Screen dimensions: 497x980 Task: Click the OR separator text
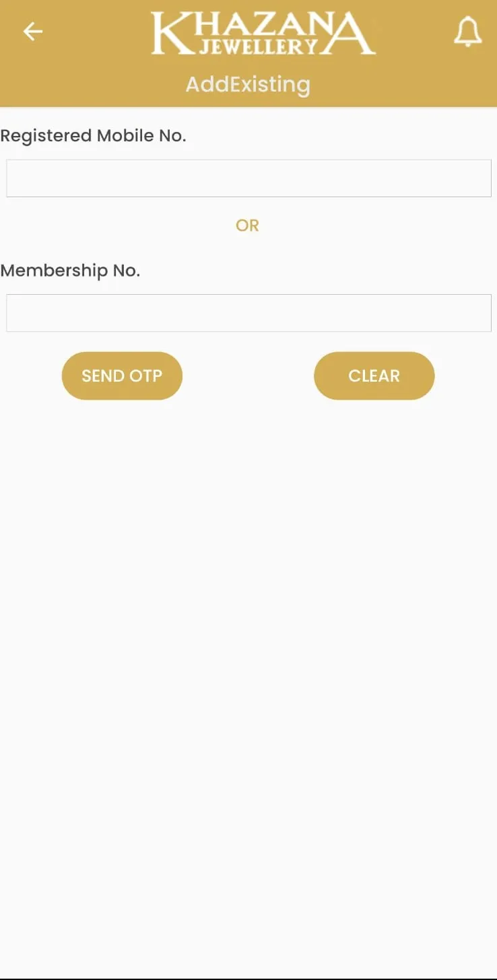pos(247,225)
